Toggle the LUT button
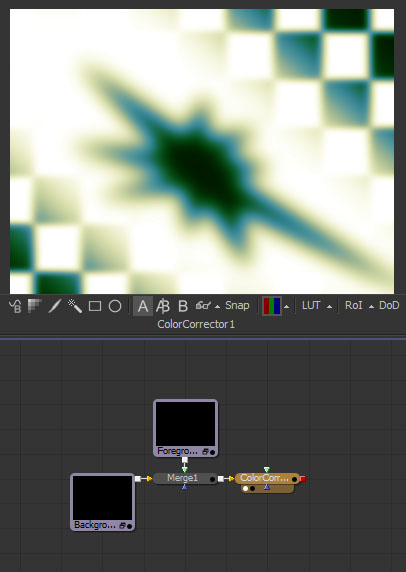Viewport: 406px width, 572px height. [311, 305]
